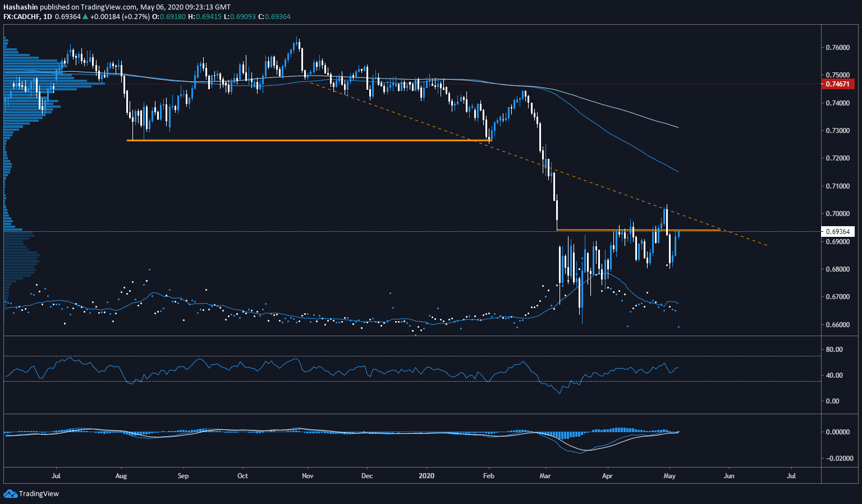The width and height of the screenshot is (862, 504).
Task: Click the upper orange horizontal support line
Action: click(309, 140)
